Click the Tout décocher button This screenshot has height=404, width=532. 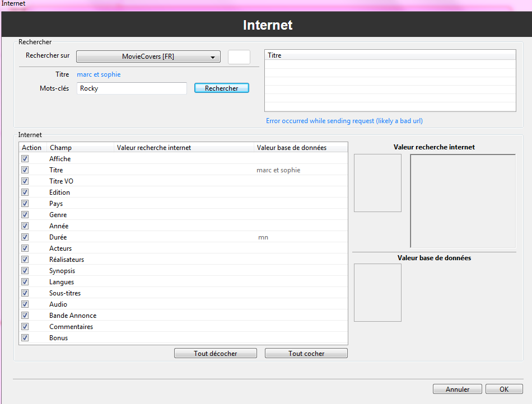coord(216,354)
